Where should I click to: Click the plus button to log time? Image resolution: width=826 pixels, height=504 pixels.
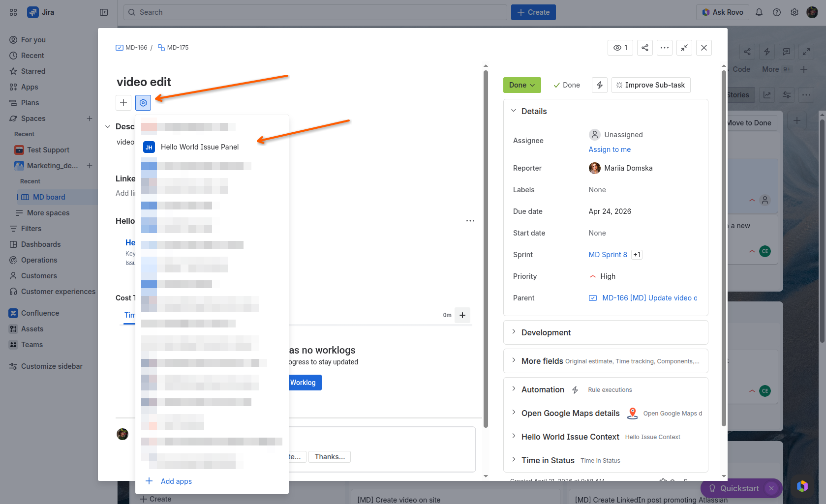click(x=462, y=315)
